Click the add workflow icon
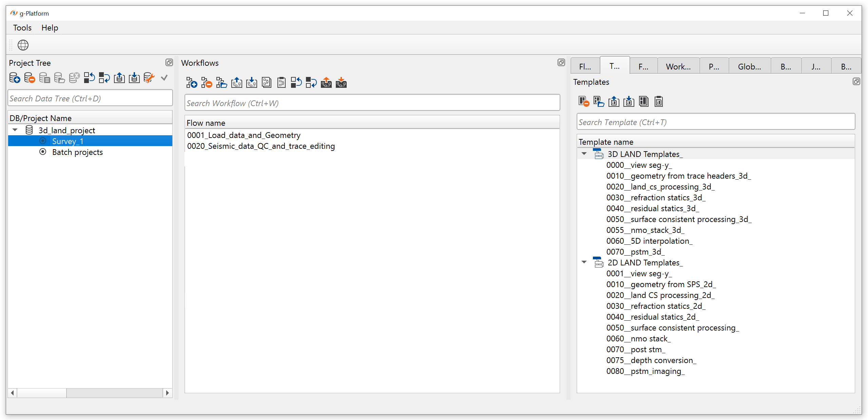Screen dimensions: 868x420 click(x=192, y=83)
